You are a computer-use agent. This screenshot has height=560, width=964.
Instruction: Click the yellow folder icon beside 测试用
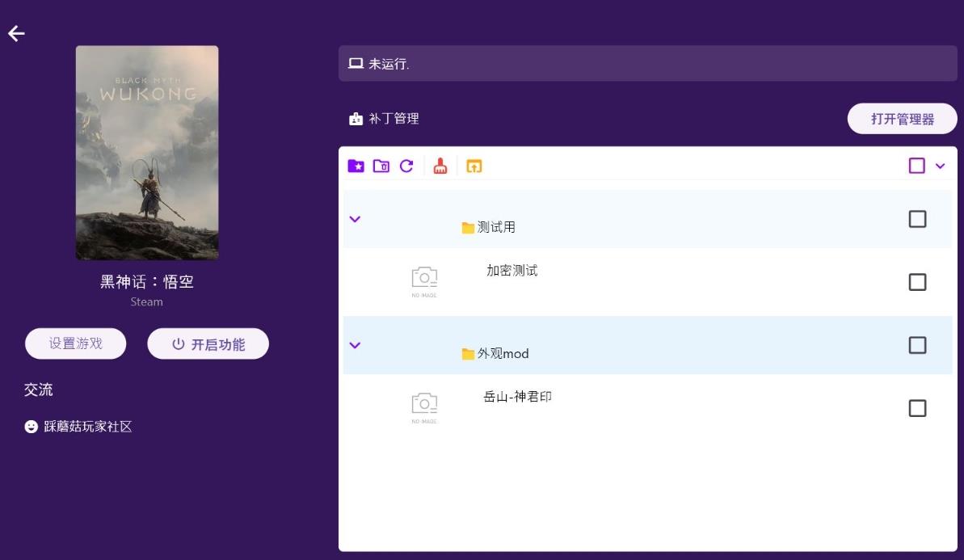pyautogui.click(x=468, y=228)
